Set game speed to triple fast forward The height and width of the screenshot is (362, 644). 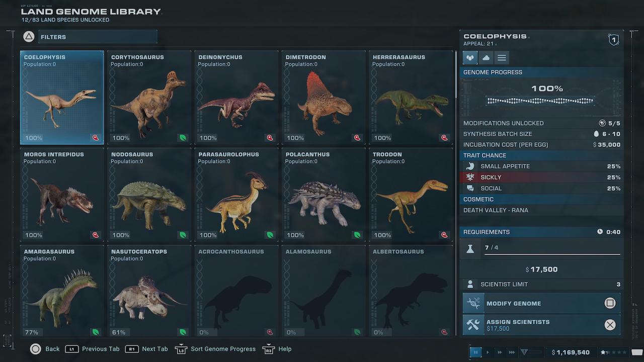pyautogui.click(x=512, y=352)
